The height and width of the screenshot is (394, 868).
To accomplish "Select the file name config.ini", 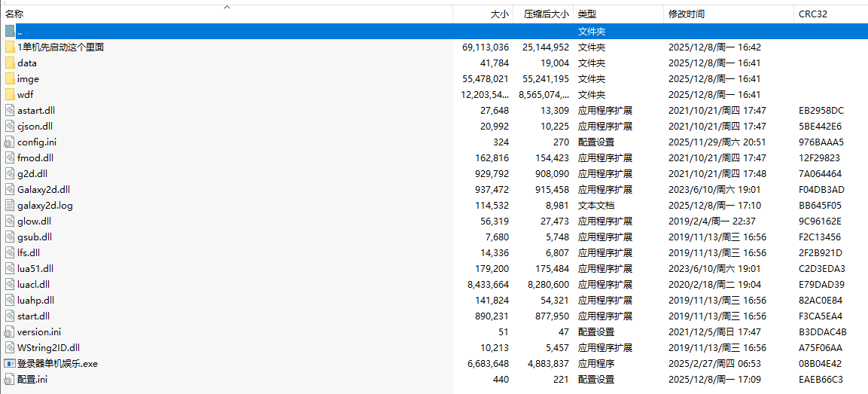I will [37, 142].
